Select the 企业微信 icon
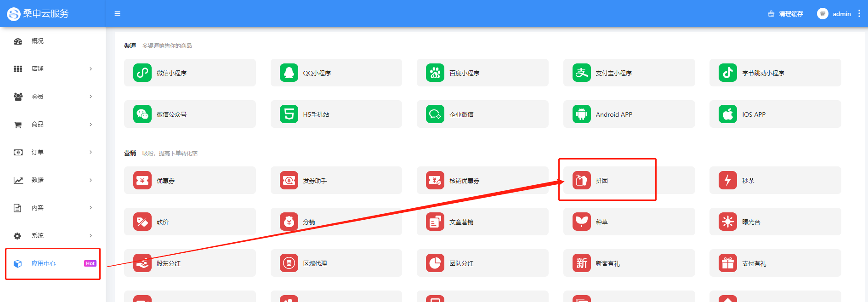 tap(435, 114)
